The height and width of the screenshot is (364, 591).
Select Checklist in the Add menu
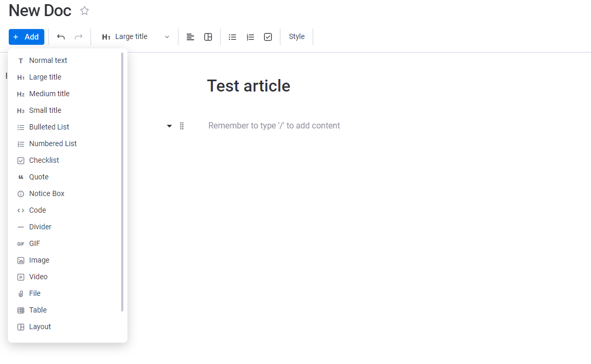[44, 160]
